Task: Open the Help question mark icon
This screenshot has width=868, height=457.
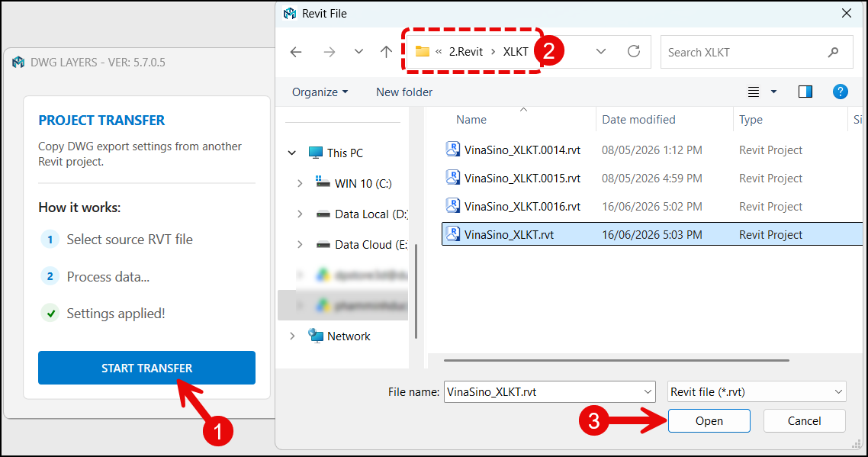Action: tap(841, 92)
